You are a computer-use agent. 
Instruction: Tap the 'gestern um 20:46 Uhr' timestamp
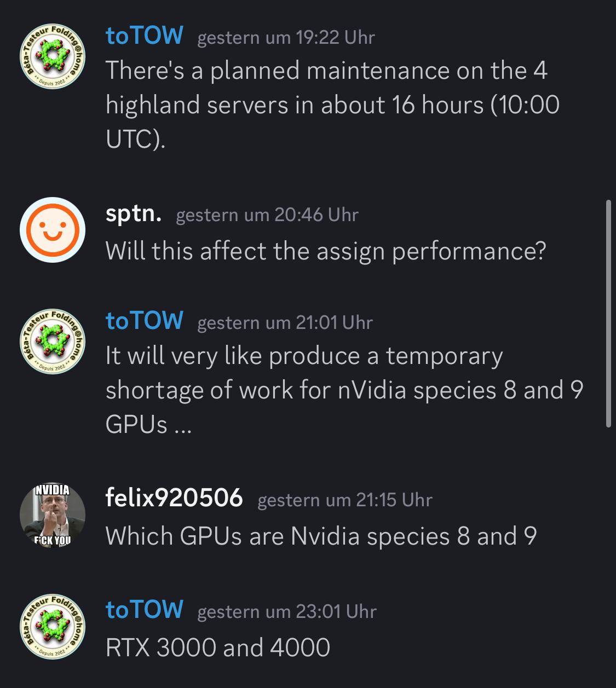(x=267, y=215)
